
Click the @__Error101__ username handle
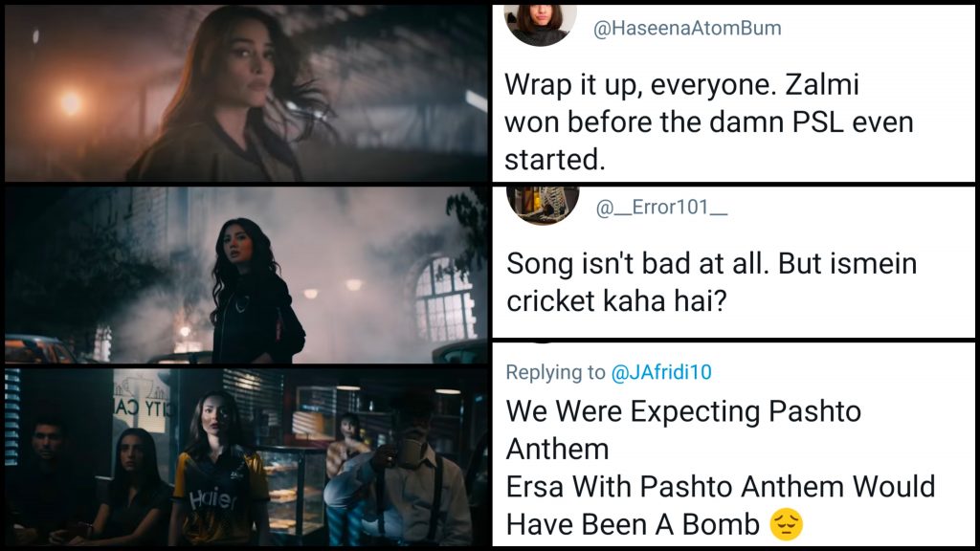661,207
